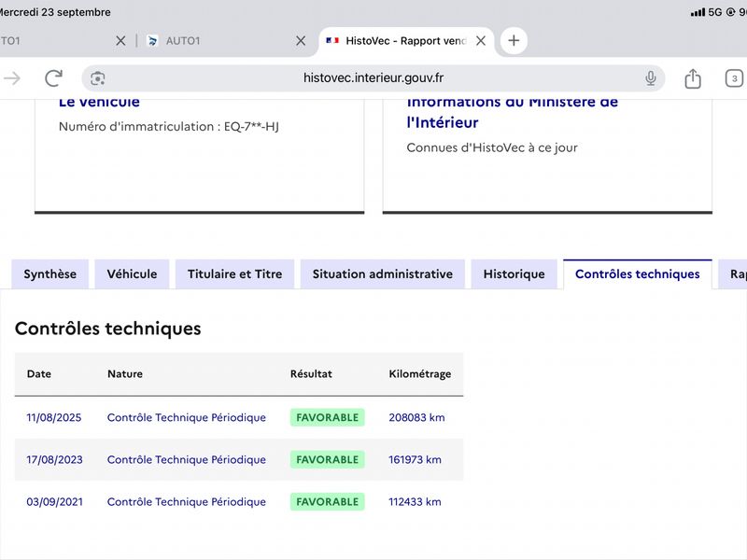Open the Historique tab
Screen dimensions: 747x560
coord(514,274)
